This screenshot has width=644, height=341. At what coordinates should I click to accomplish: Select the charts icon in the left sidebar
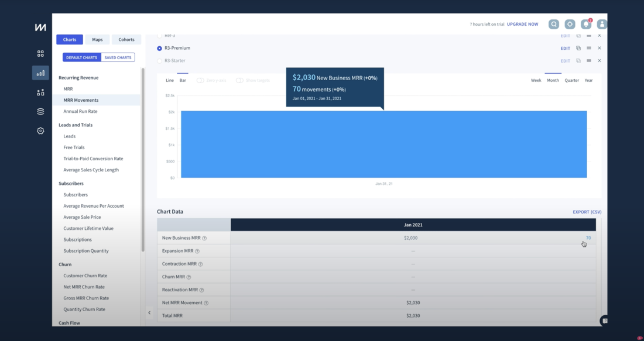[40, 73]
